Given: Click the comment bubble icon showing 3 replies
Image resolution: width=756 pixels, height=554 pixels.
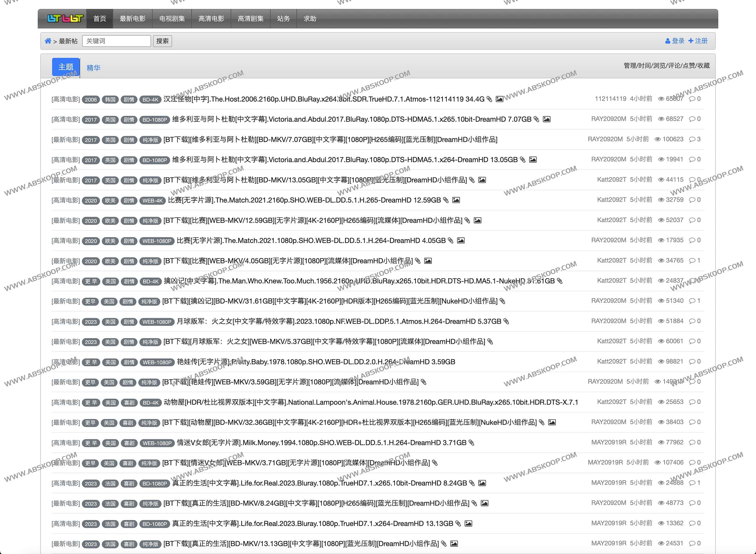Looking at the screenshot, I should click(x=692, y=139).
